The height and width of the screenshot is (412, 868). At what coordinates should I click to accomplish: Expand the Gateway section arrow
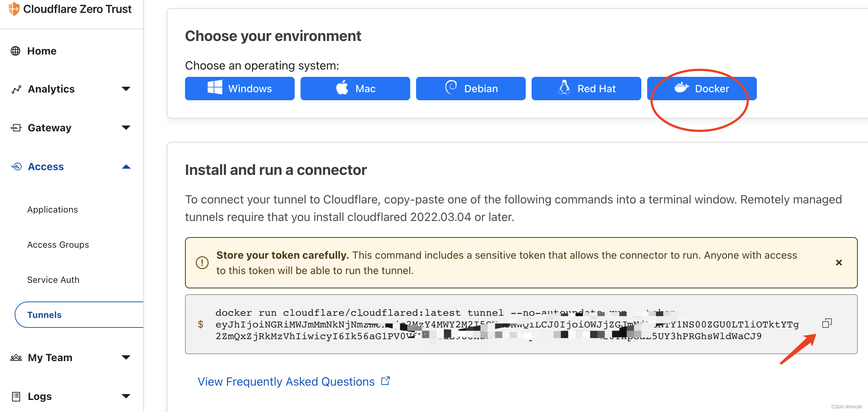[126, 128]
